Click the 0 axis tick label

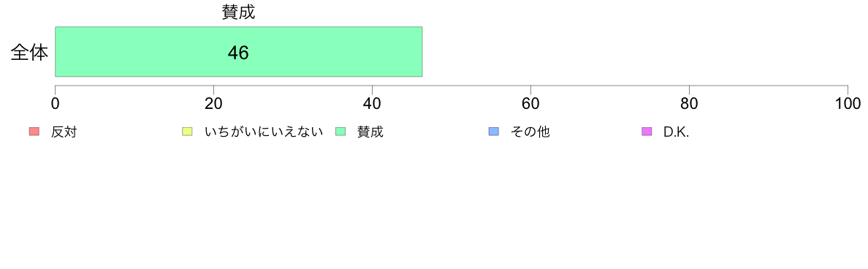pyautogui.click(x=56, y=104)
